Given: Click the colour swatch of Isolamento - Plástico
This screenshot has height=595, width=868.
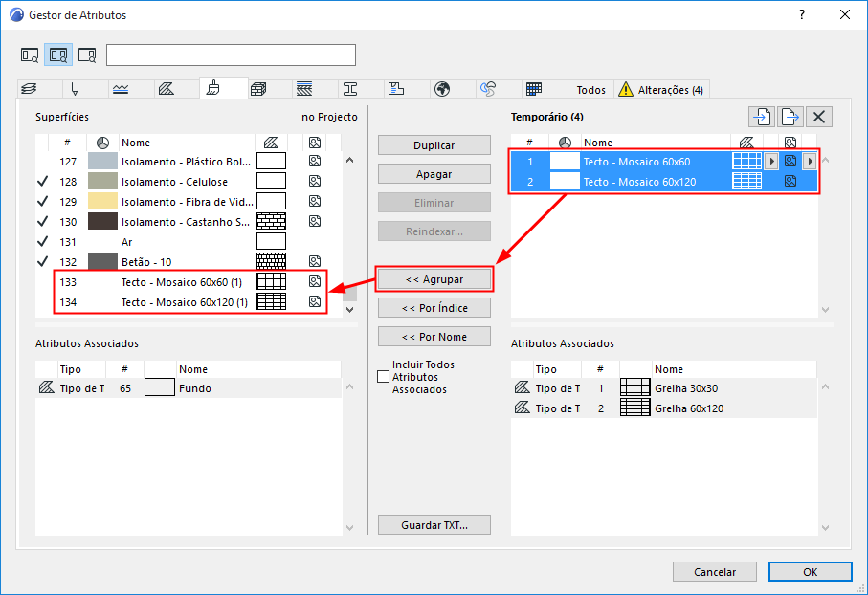Looking at the screenshot, I should tap(103, 161).
